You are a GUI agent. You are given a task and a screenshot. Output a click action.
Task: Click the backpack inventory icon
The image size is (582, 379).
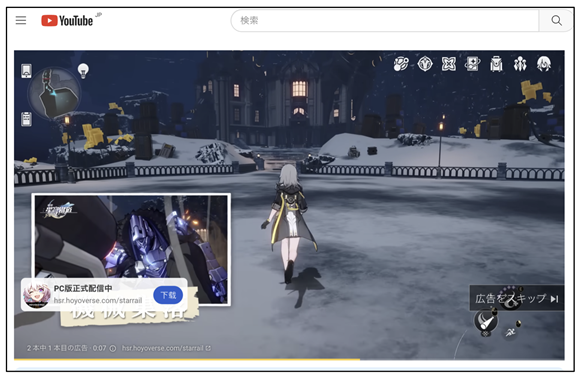click(x=496, y=64)
